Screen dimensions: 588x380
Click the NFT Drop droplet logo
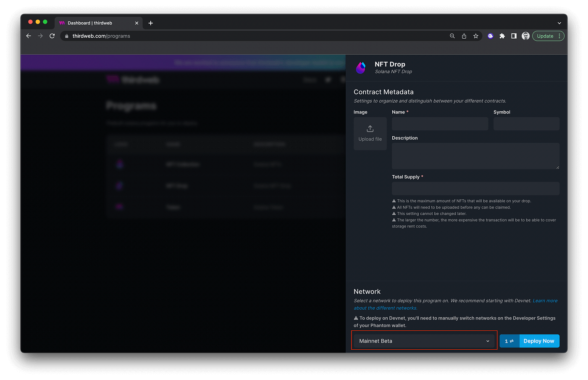click(361, 67)
